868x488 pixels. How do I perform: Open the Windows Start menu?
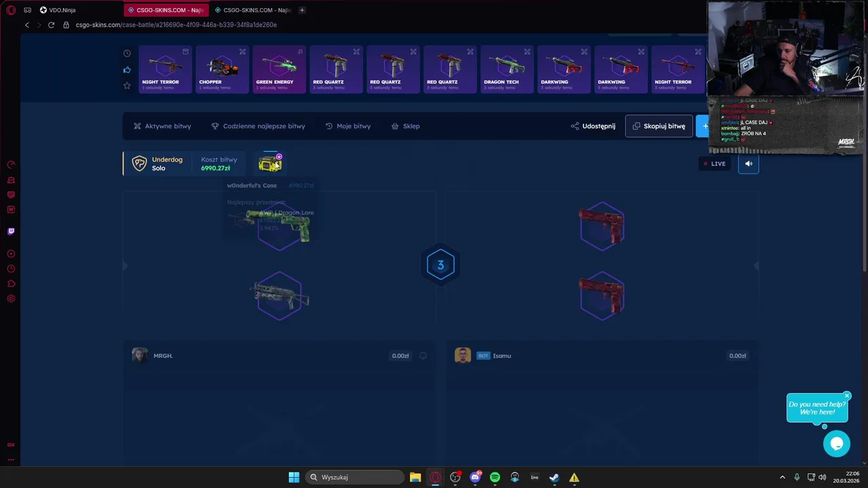(294, 477)
